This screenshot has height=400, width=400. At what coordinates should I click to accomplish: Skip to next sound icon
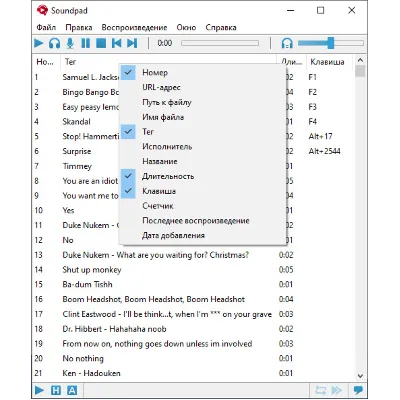point(132,43)
